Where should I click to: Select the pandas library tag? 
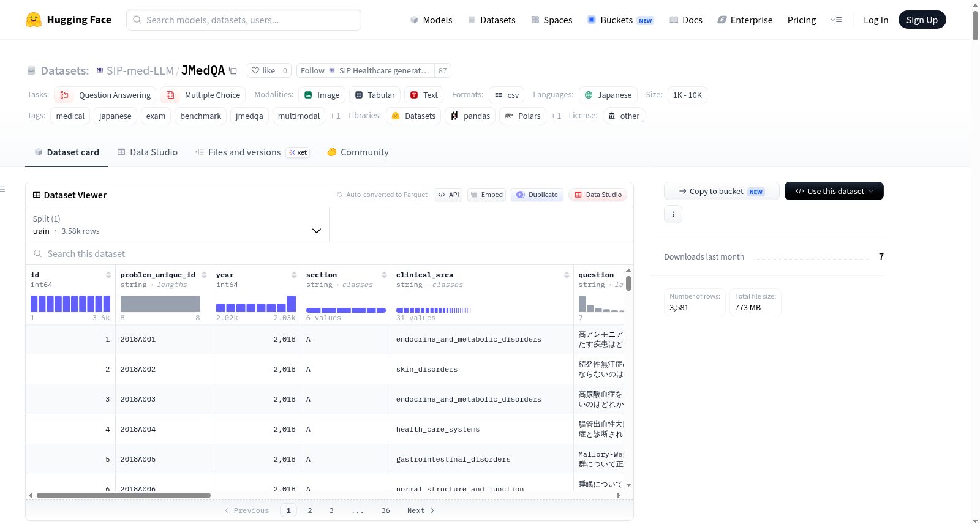[x=470, y=116]
